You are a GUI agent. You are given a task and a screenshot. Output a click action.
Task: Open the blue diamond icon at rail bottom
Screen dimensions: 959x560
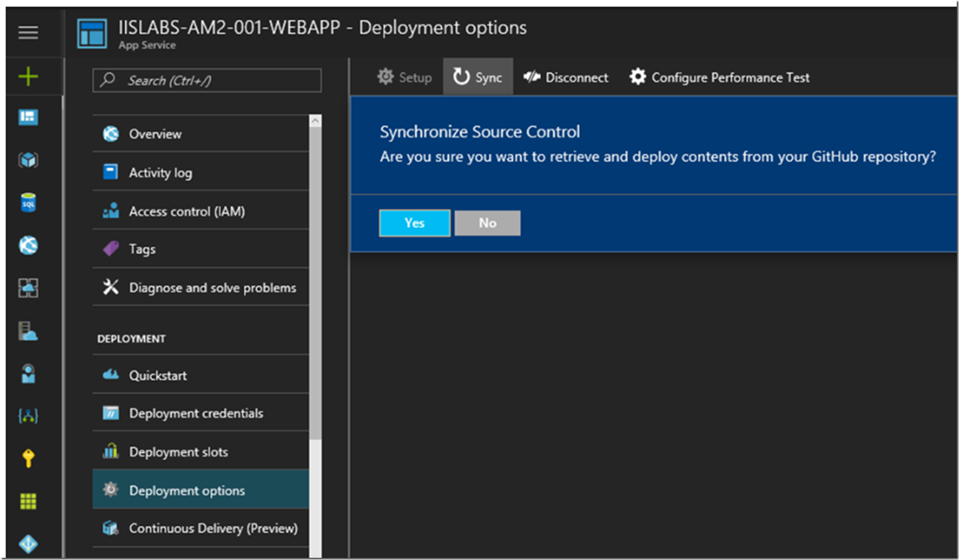[x=28, y=544]
